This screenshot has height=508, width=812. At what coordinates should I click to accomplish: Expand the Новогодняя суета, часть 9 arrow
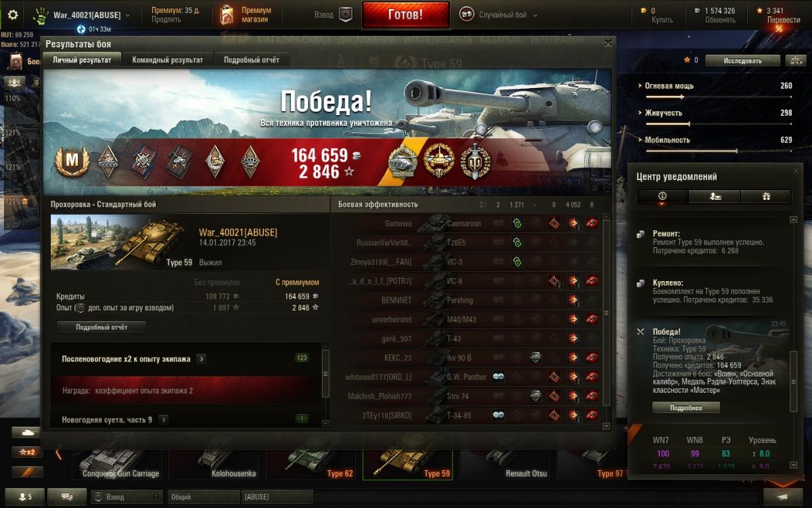pyautogui.click(x=163, y=420)
